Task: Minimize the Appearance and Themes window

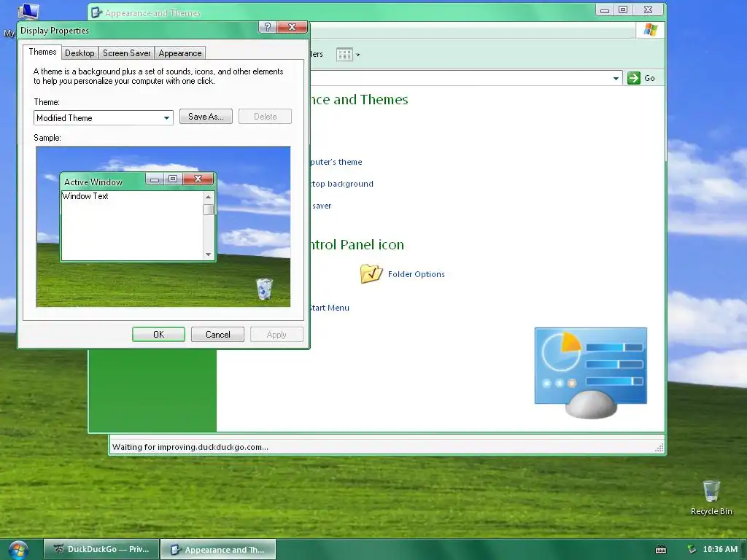Action: point(605,10)
